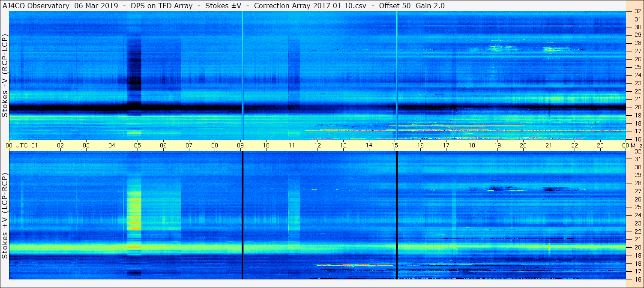Click the 20 MHz label beside the upper spectrogram

tap(638, 107)
